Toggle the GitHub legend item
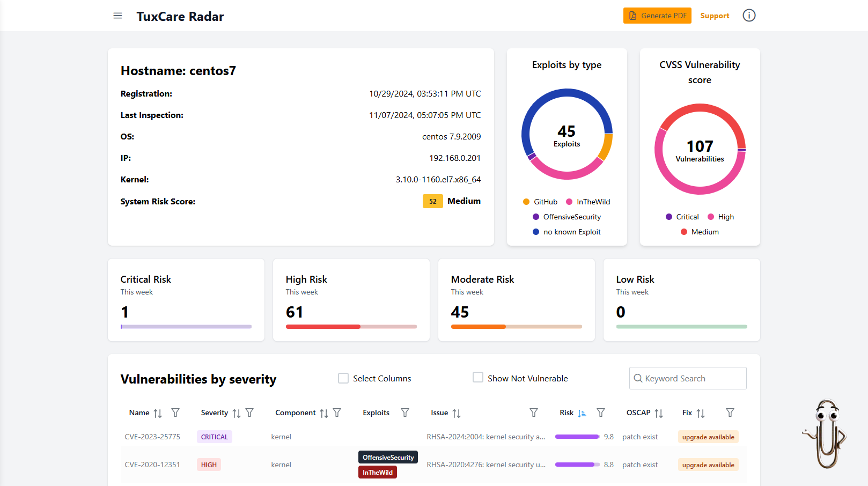The image size is (868, 486). point(540,202)
